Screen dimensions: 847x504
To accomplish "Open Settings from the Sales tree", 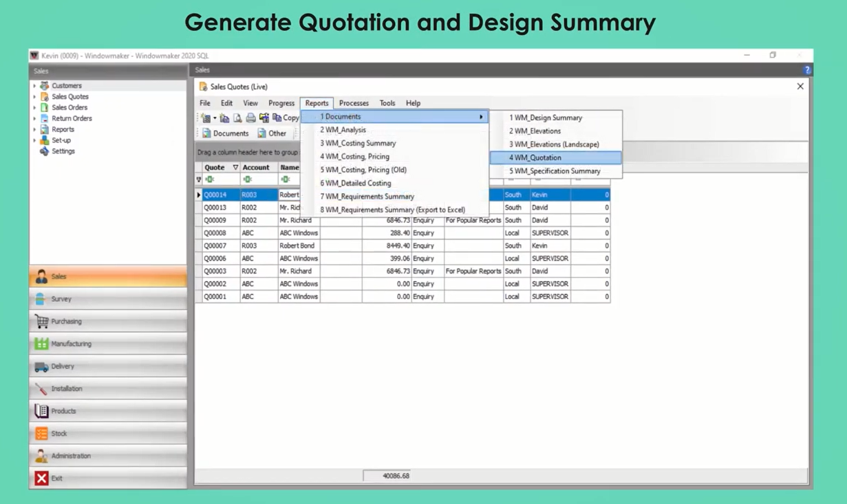I will 62,151.
